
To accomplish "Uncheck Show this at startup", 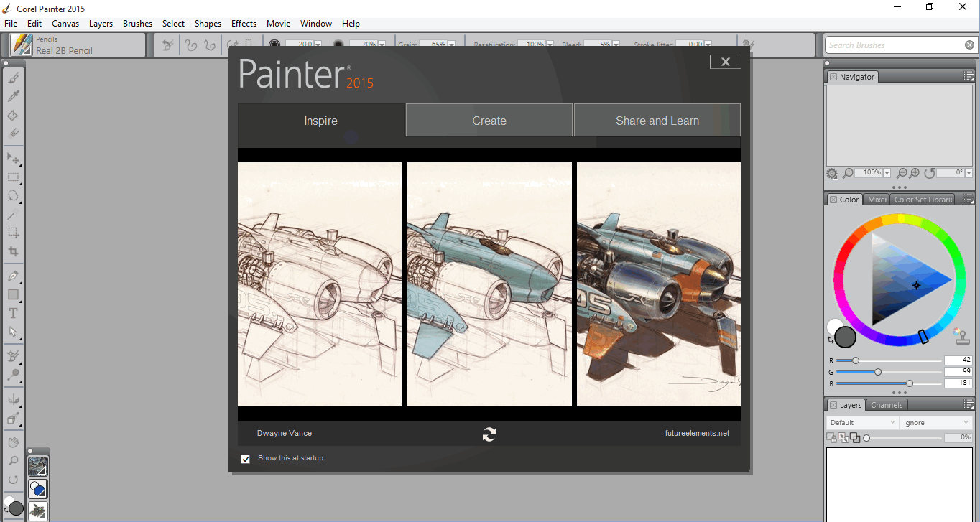I will (x=246, y=459).
